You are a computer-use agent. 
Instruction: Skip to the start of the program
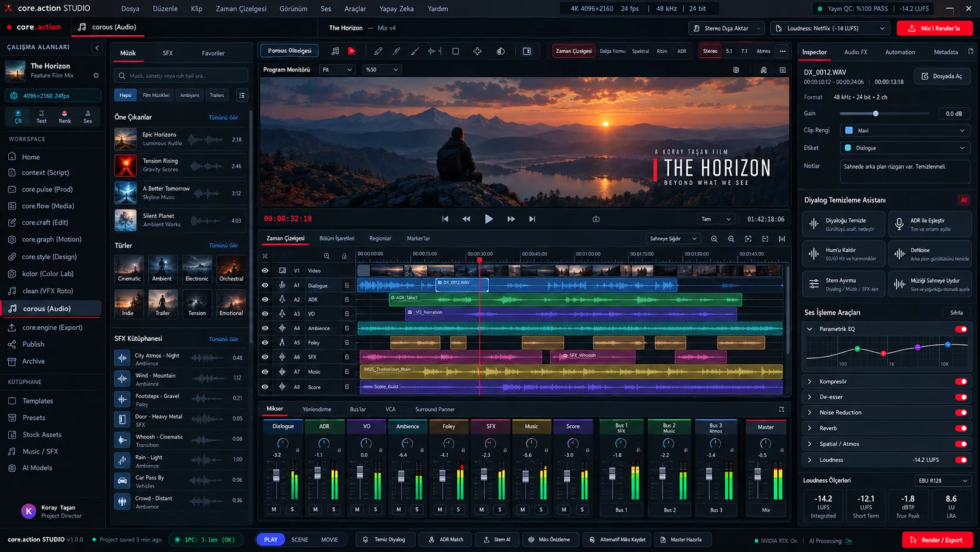point(445,219)
